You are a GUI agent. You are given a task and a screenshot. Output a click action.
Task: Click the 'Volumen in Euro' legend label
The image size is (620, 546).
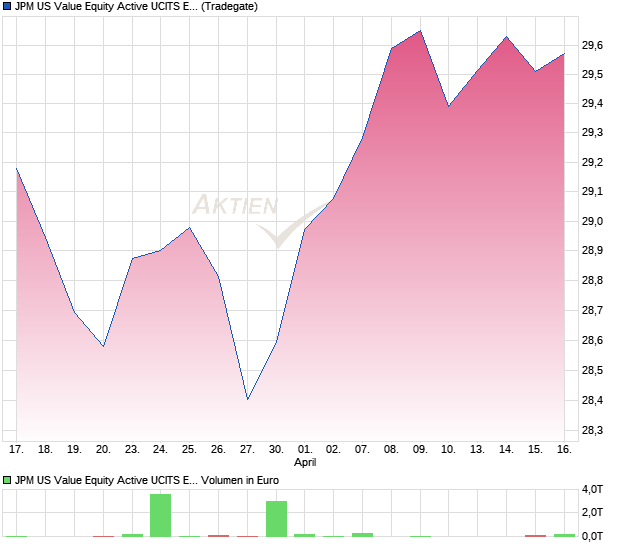[x=240, y=480]
